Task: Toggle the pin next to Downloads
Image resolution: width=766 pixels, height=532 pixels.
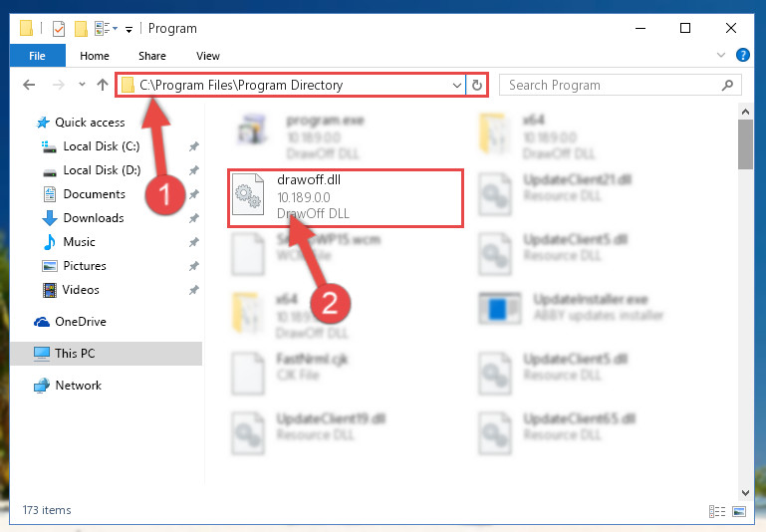Action: 194,218
